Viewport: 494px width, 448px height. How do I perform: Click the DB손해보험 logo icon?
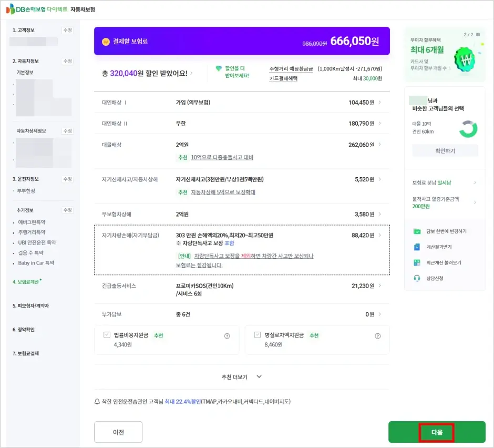(11, 9)
